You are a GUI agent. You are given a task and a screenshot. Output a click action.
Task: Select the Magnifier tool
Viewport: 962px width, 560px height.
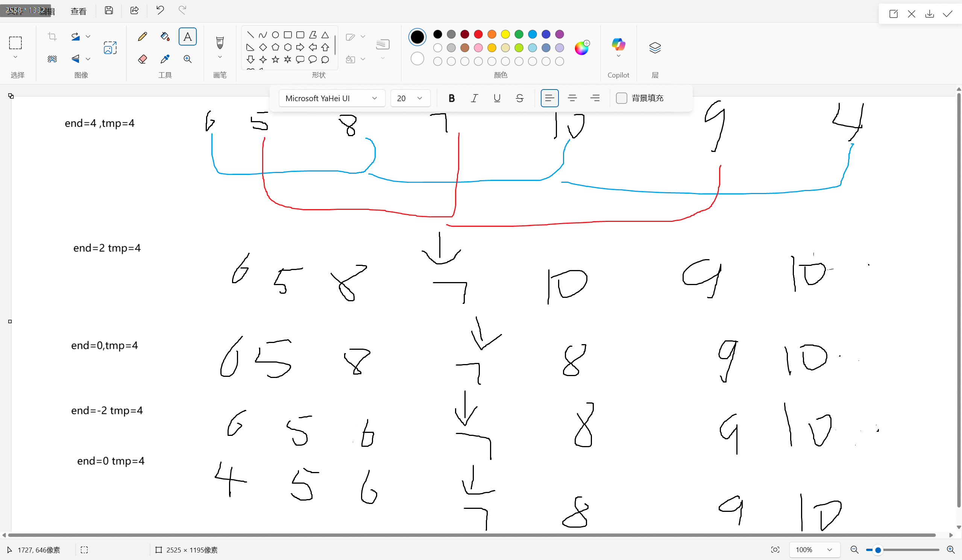(187, 59)
